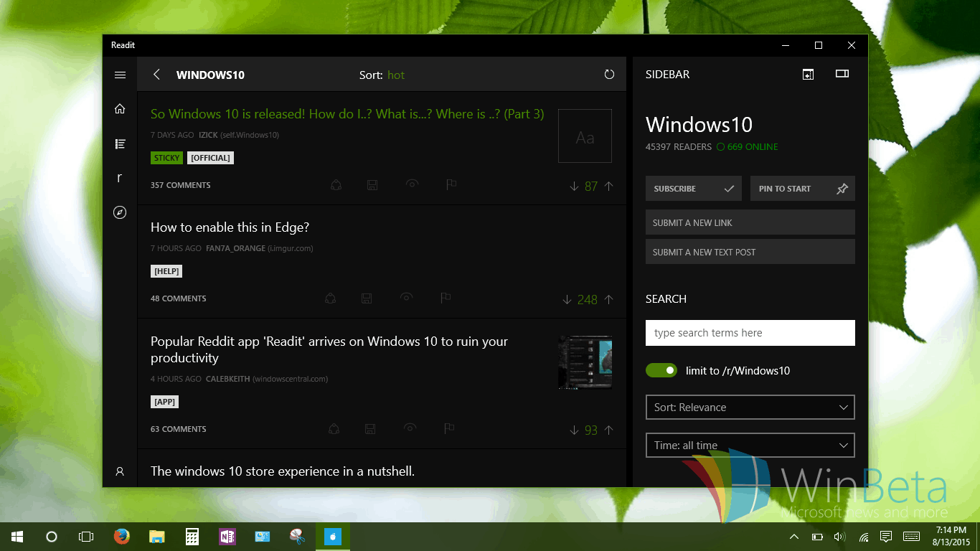
Task: Launch Firefox from the taskbar
Action: tap(122, 537)
